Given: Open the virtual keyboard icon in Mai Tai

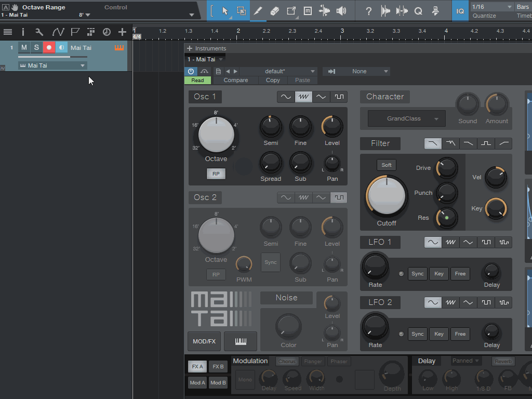Looking at the screenshot, I should pos(241,341).
